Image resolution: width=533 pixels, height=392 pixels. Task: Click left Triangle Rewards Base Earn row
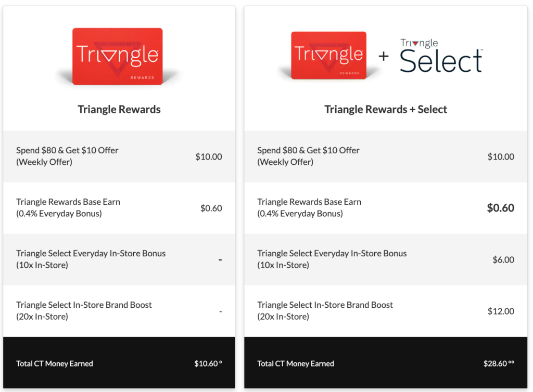point(68,207)
